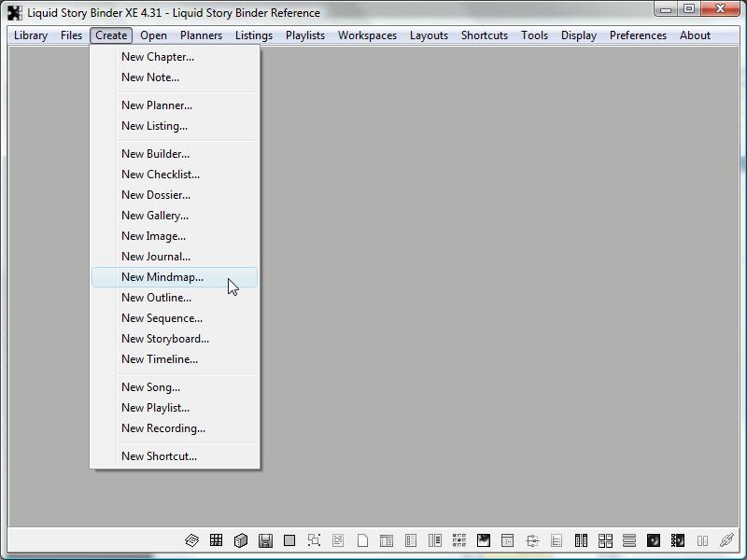Image resolution: width=747 pixels, height=560 pixels.
Task: Click the three stacked horizontal bars icon
Action: (x=629, y=540)
